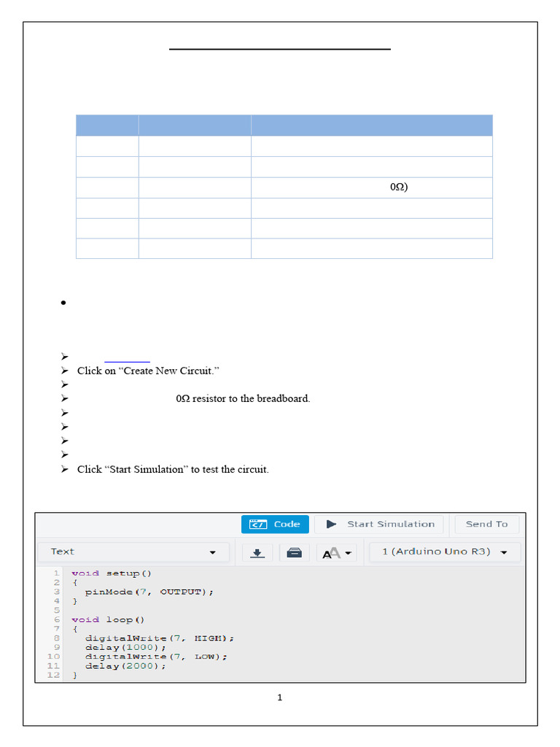The width and height of the screenshot is (560, 747).
Task: Click on the delay(1000) statement
Action: 125,647
